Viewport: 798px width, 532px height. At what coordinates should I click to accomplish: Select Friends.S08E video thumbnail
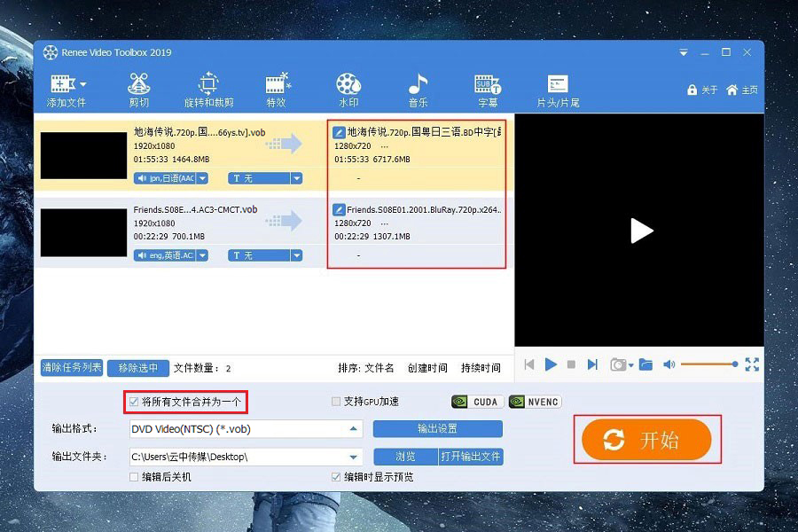84,232
